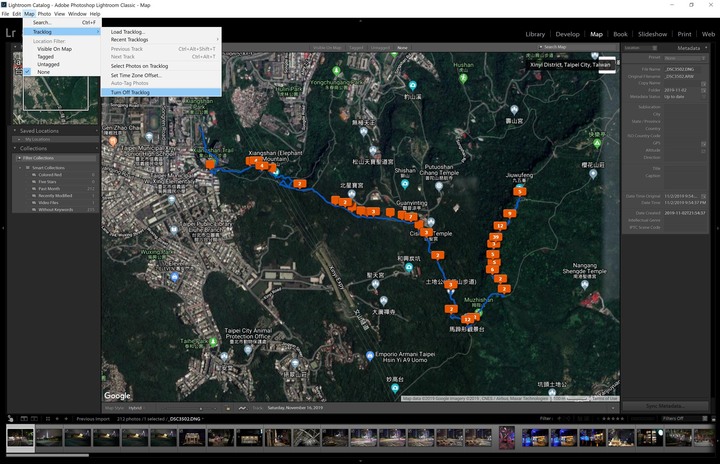This screenshot has height=464, width=720.
Task: Click the Muzhishan marker labeled 12
Action: tap(467, 319)
